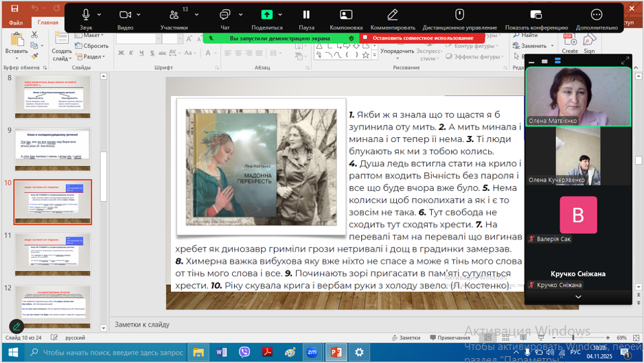Click Примечания comments in status bar
This screenshot has height=363, width=644.
pyautogui.click(x=450, y=338)
